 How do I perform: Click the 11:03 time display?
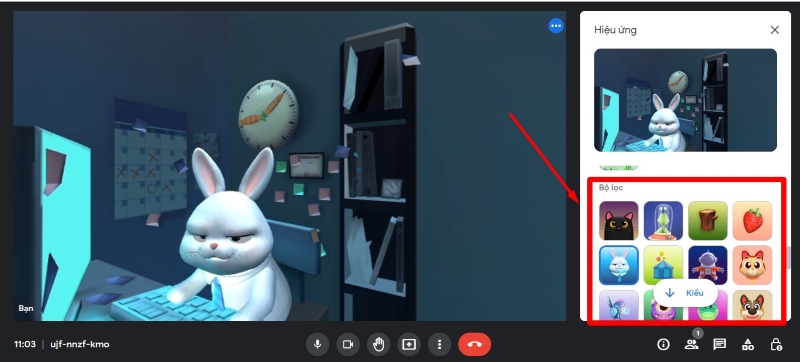tap(24, 345)
